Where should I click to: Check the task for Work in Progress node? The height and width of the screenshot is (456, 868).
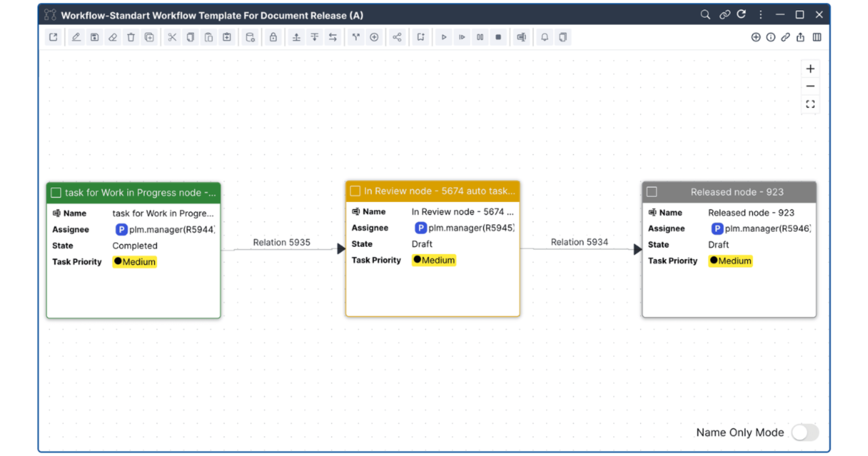(x=56, y=193)
